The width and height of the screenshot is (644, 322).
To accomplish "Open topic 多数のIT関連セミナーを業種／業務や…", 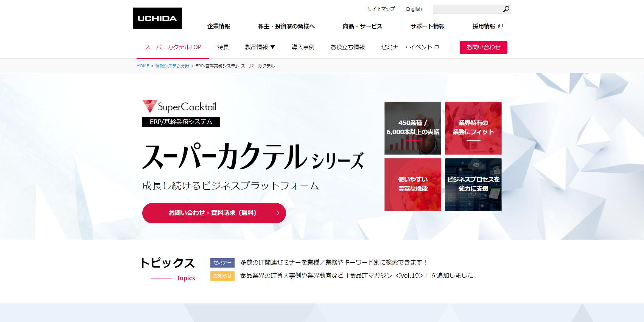I will pyautogui.click(x=334, y=262).
